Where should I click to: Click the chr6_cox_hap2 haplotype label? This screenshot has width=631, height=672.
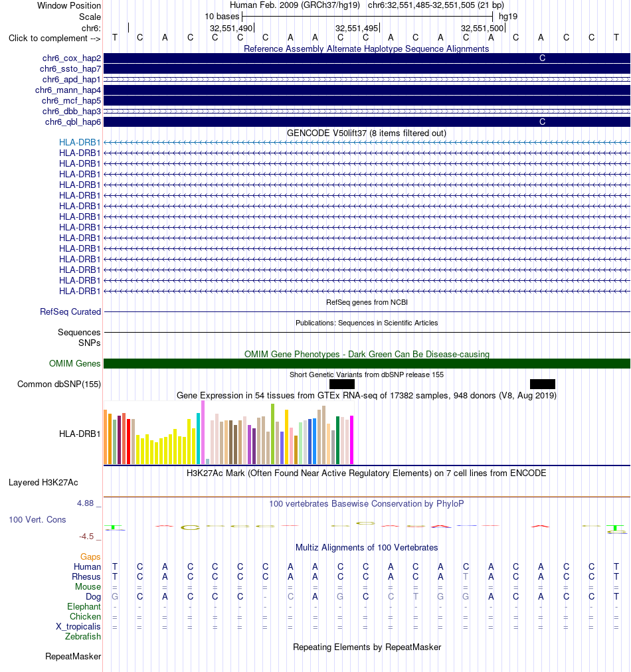pos(72,58)
